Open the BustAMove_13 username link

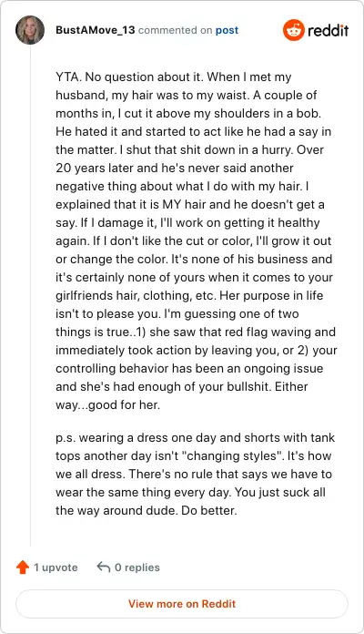pyautogui.click(x=96, y=30)
